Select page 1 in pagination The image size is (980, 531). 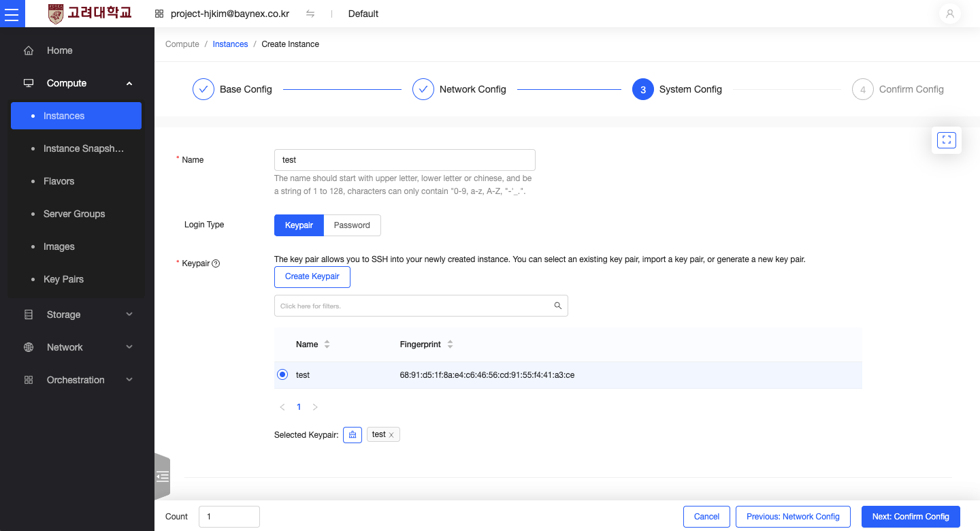point(299,407)
